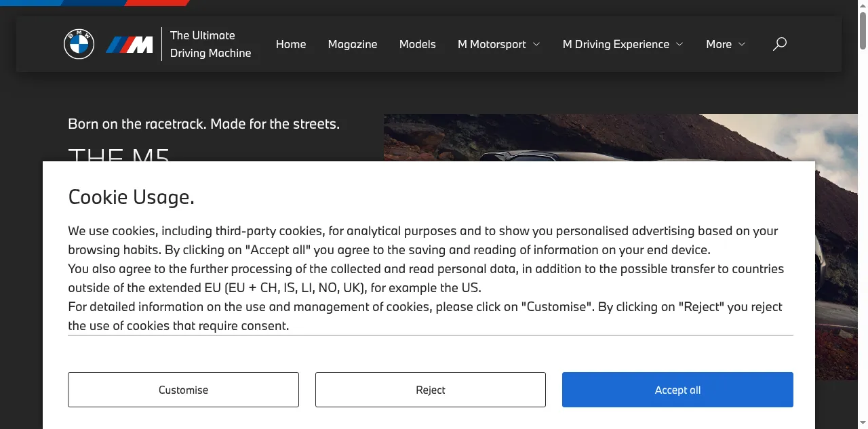This screenshot has height=429, width=868.
Task: Expand the M Motorsport dropdown
Action: pos(499,44)
